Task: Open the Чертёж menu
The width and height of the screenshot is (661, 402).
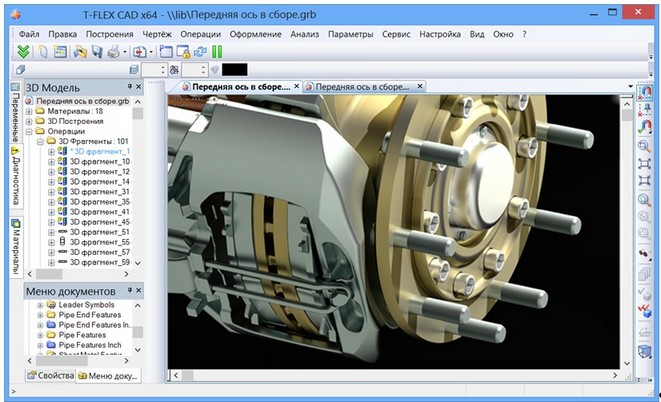Action: tap(157, 33)
